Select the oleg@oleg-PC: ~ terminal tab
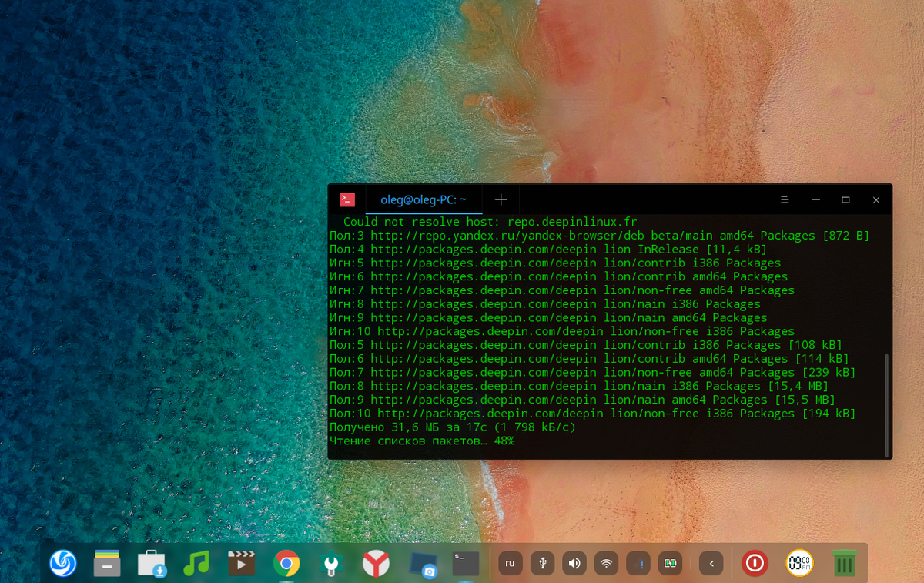 pos(423,199)
